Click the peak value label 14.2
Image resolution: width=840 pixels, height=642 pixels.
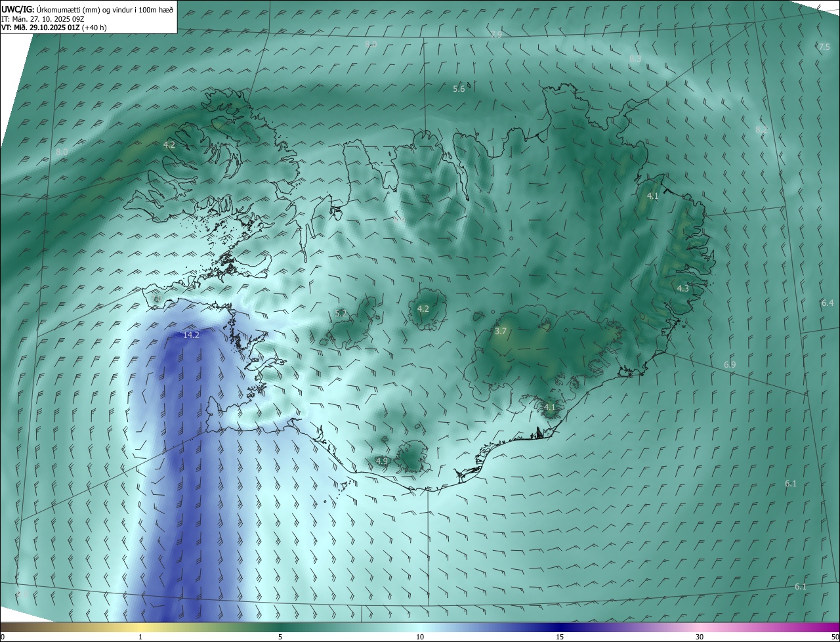tap(191, 335)
